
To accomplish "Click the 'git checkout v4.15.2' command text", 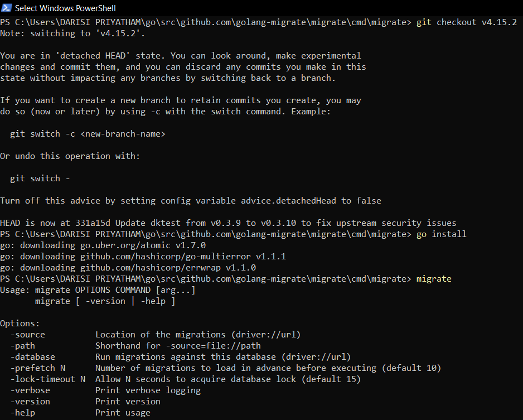I will [466, 22].
